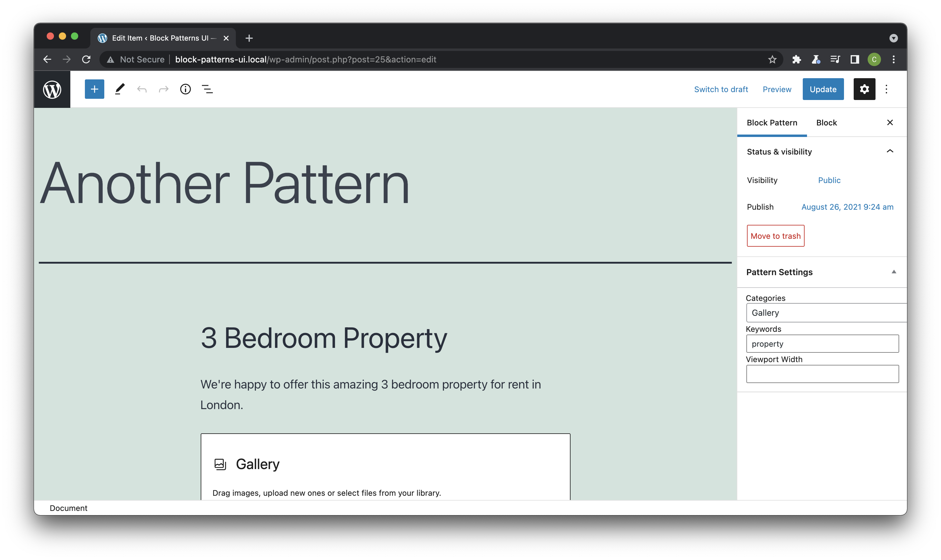Click the Undo arrow
The width and height of the screenshot is (941, 560).
tap(142, 89)
